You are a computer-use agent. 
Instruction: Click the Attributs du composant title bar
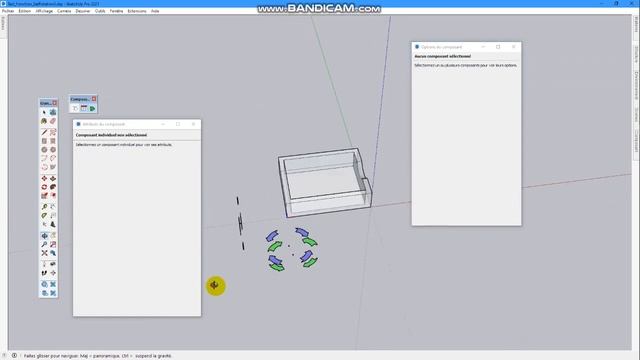137,124
